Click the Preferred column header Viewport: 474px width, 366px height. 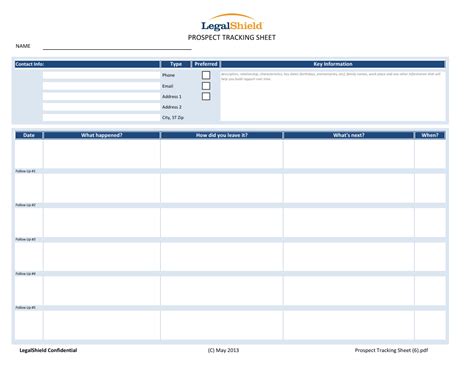pos(206,64)
